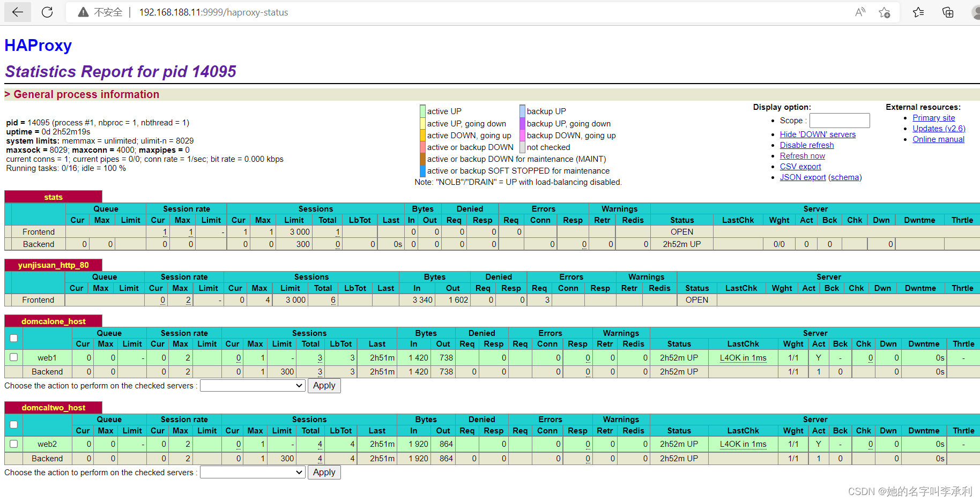
Task: Open the Disable refresh link
Action: (x=807, y=145)
